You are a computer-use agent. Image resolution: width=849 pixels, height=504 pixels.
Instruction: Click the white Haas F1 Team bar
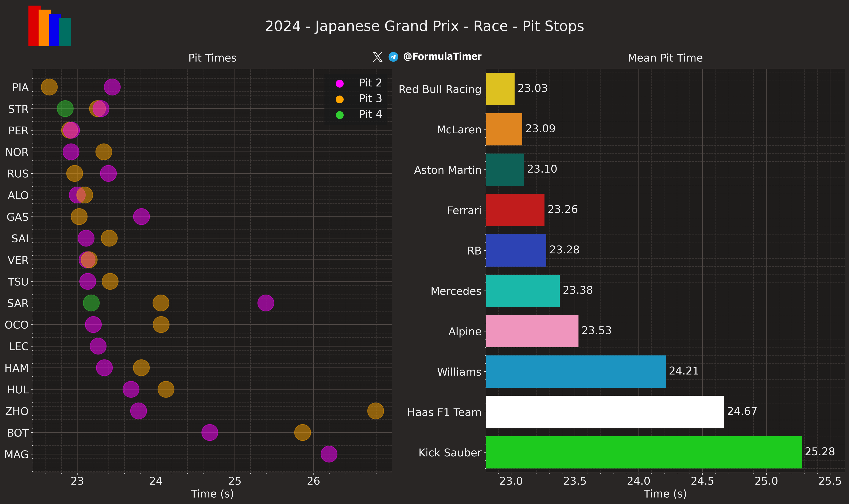click(605, 412)
